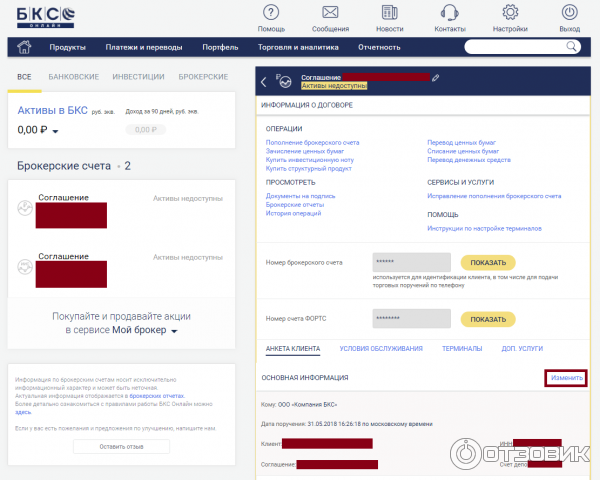
Task: Expand the 0,00 ₽ currency dropdown
Action: 56,131
